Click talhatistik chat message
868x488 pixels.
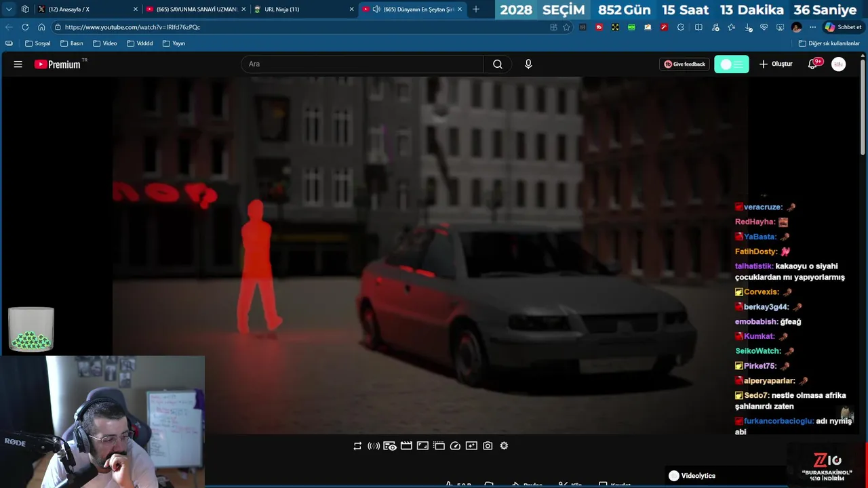pos(790,272)
